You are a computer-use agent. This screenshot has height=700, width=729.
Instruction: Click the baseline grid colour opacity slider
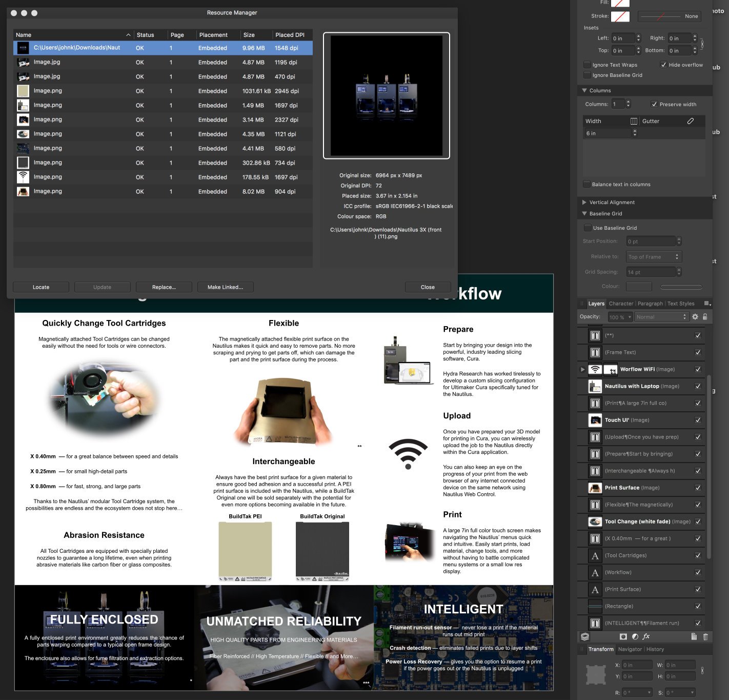click(x=681, y=287)
